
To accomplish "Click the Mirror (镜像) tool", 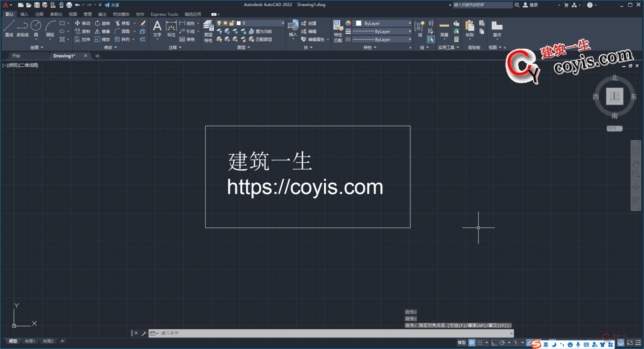I will pos(102,31).
